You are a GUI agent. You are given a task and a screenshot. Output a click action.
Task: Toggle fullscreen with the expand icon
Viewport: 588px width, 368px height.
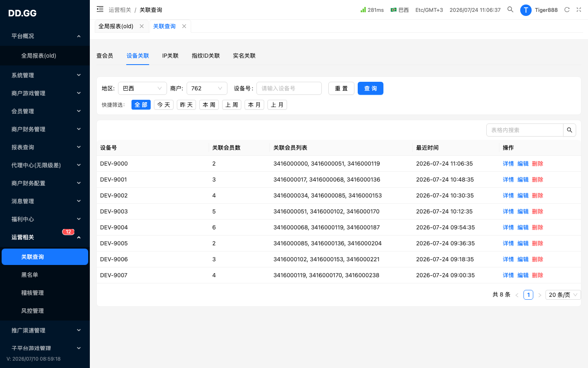[579, 10]
